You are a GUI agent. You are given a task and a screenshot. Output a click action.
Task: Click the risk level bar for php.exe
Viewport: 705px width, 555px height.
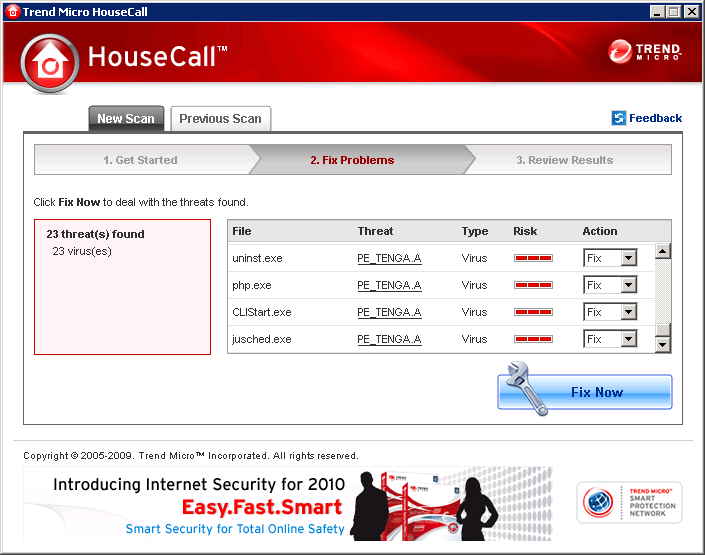coord(533,285)
